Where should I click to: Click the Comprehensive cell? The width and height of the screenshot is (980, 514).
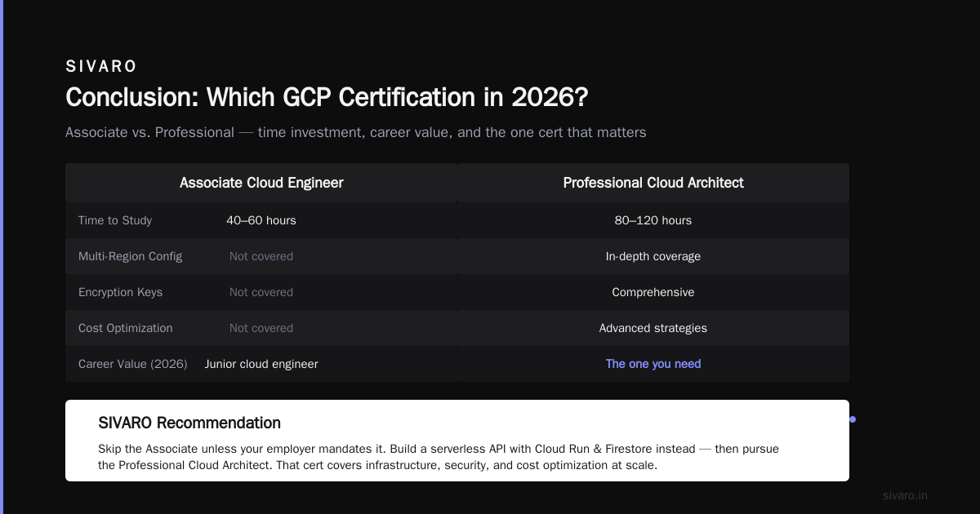tap(653, 292)
